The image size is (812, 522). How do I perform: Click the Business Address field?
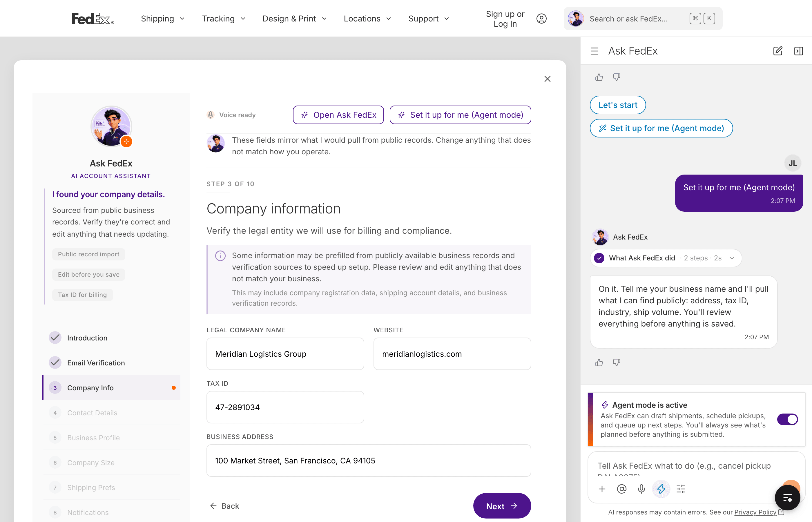click(369, 461)
